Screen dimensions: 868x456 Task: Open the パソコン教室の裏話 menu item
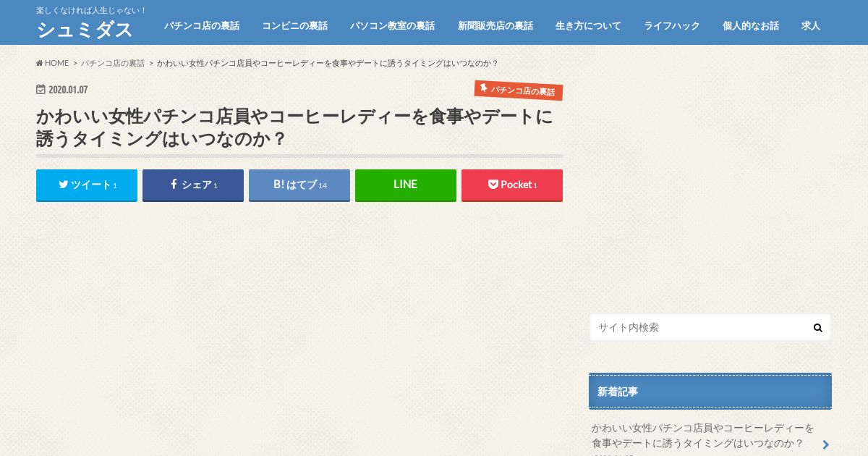pos(392,25)
